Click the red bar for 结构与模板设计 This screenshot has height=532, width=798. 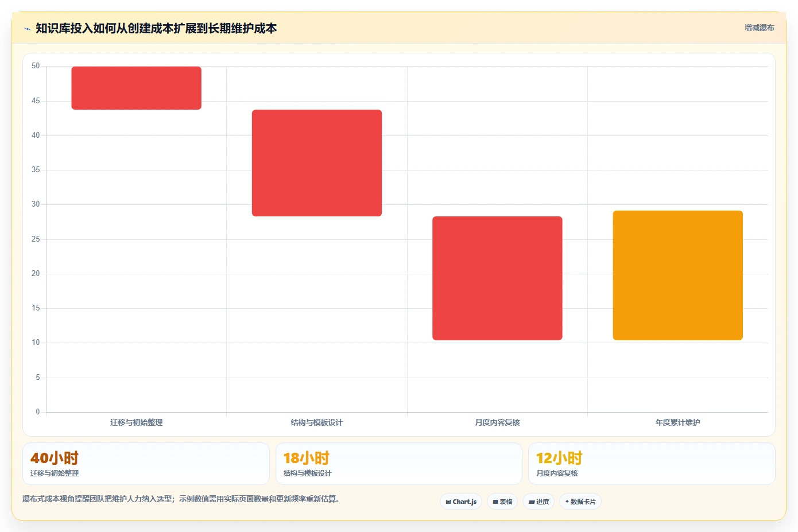(317, 163)
